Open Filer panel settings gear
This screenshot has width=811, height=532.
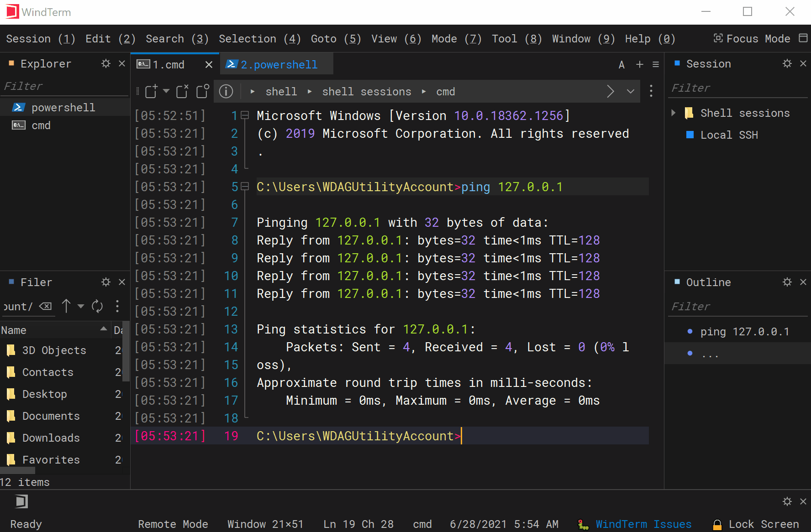[x=106, y=282]
